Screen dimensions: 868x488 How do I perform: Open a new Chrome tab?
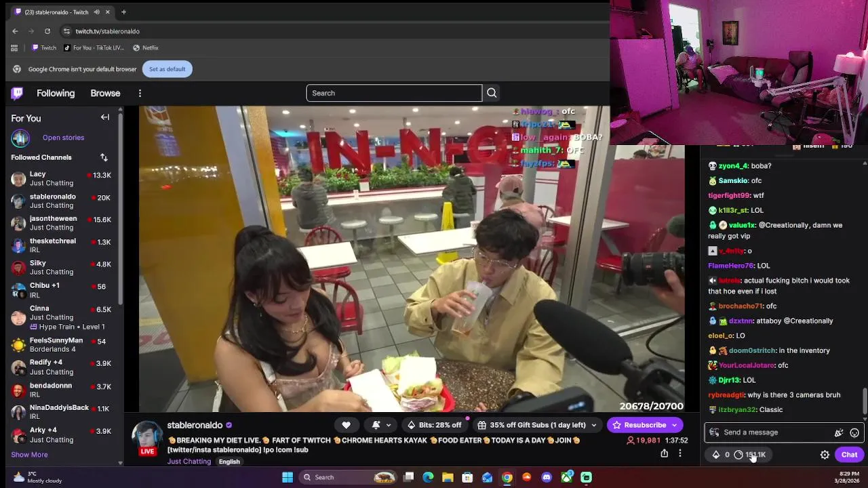123,12
